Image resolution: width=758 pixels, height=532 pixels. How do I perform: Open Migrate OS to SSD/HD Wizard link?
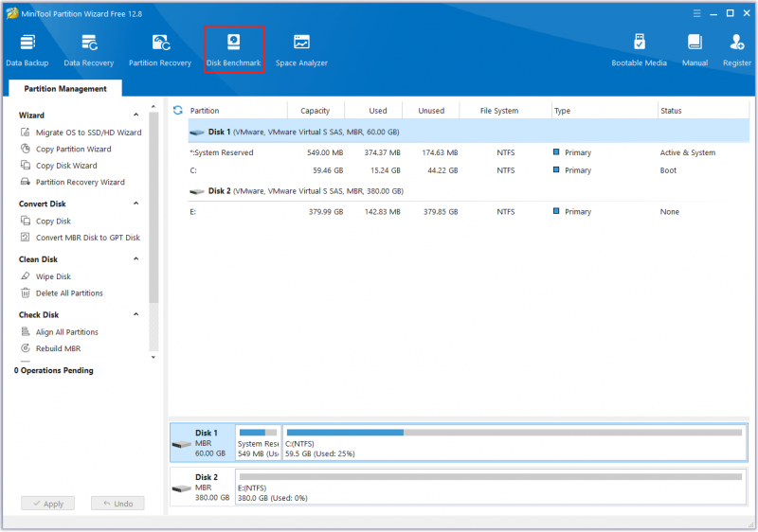[x=88, y=133]
